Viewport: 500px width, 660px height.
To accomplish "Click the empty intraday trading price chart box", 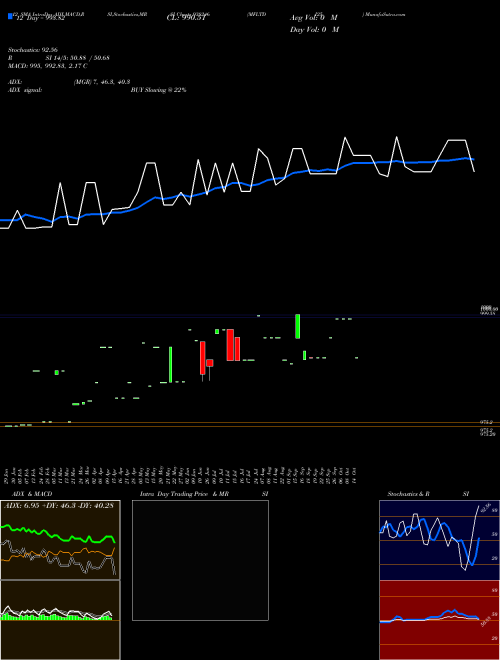I will pos(200,560).
